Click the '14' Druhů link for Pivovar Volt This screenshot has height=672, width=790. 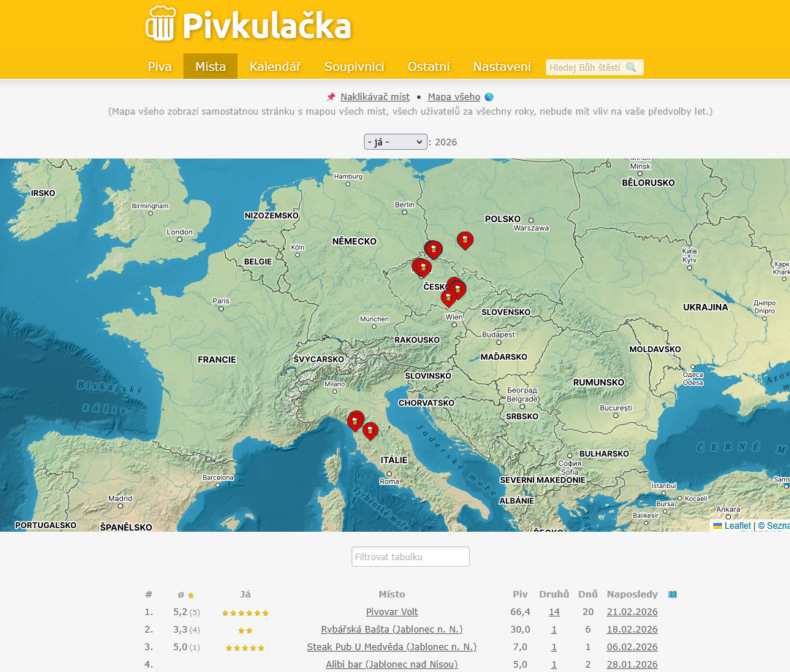pos(553,611)
